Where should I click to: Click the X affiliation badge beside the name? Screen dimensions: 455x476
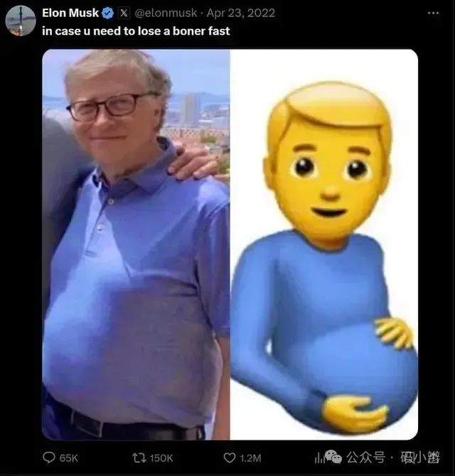(124, 13)
